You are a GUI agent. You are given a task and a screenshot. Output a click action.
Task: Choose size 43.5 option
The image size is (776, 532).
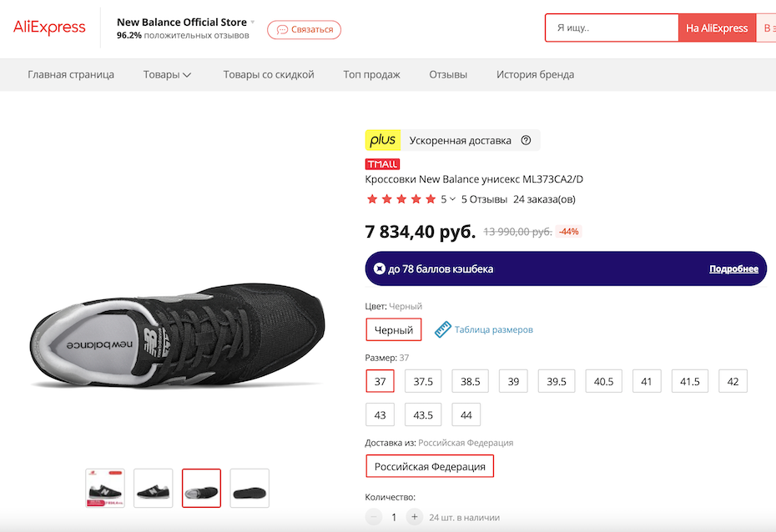coord(423,414)
